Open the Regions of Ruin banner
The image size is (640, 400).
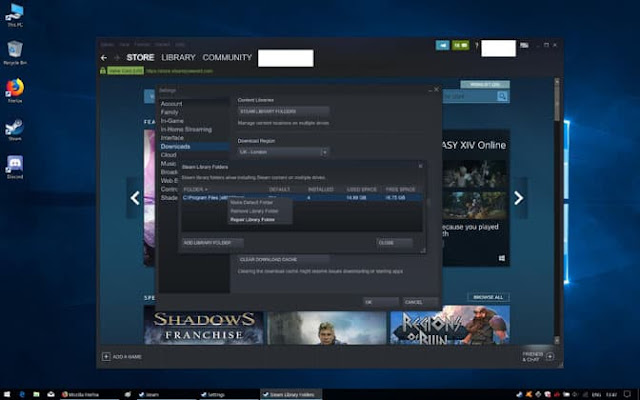click(450, 325)
